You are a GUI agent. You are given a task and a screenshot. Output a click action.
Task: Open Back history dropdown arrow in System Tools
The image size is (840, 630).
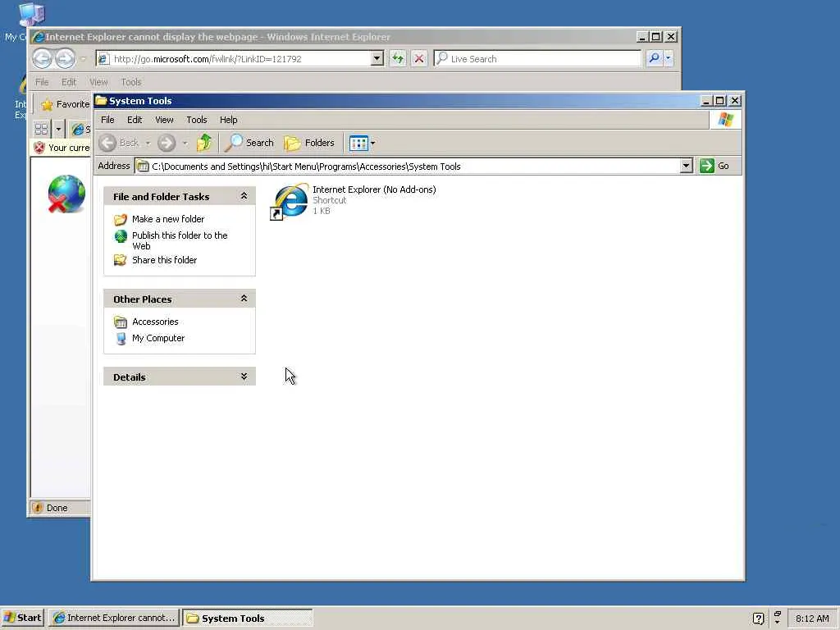148,143
